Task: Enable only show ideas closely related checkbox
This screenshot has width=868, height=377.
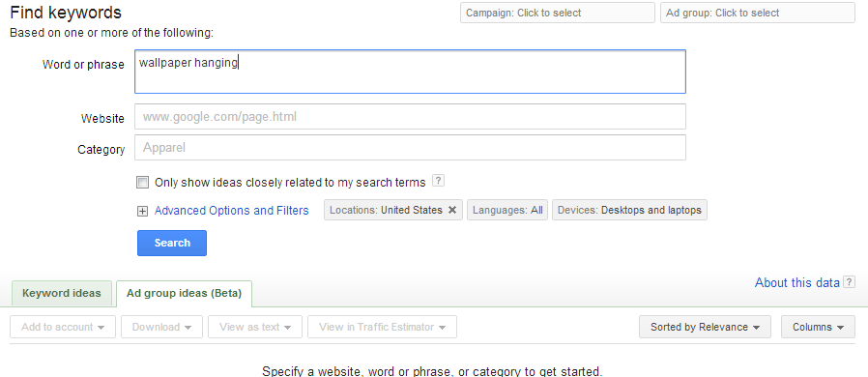Action: point(143,182)
